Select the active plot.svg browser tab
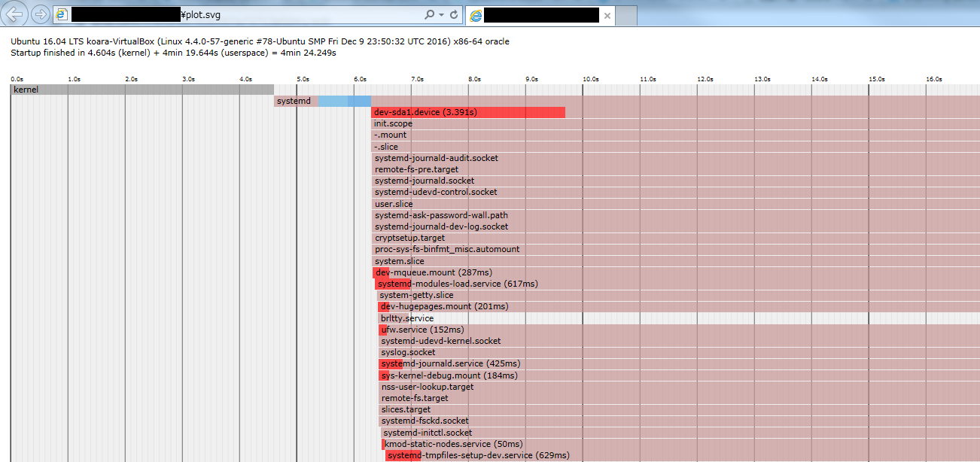 click(534, 14)
